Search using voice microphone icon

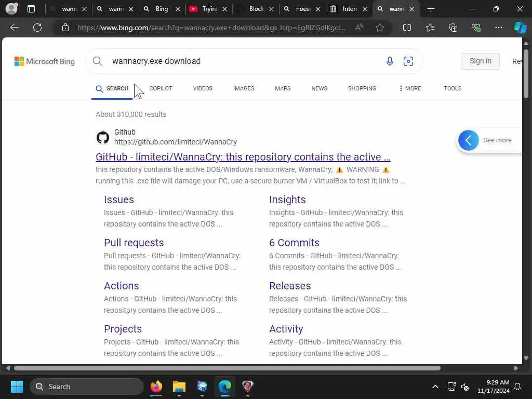390,61
